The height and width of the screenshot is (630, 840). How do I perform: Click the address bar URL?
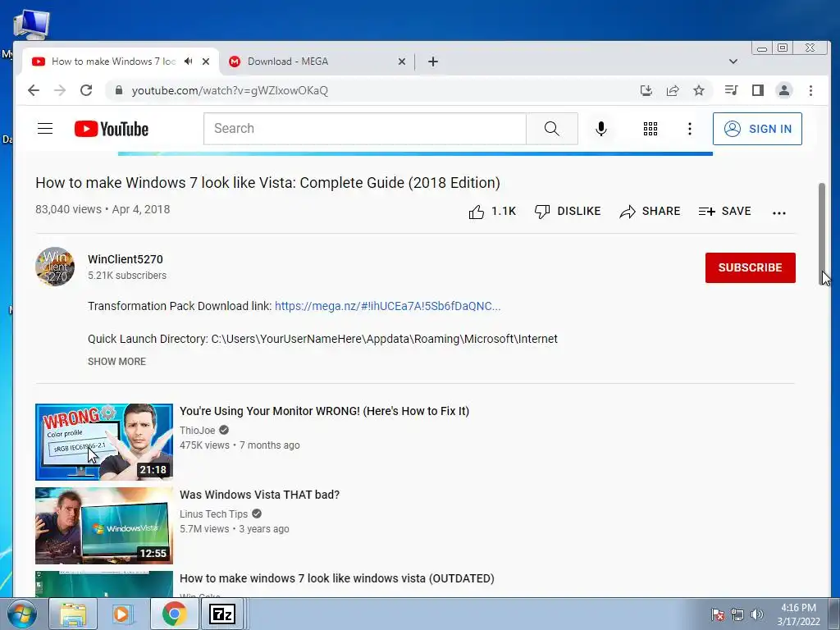click(x=230, y=90)
